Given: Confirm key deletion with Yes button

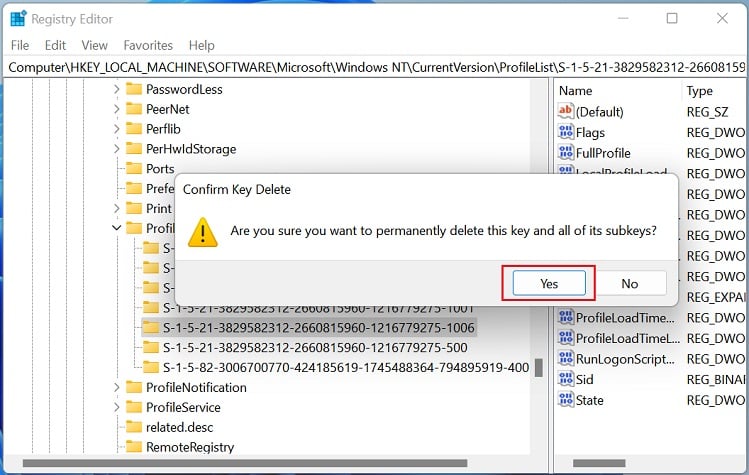Looking at the screenshot, I should click(x=549, y=283).
